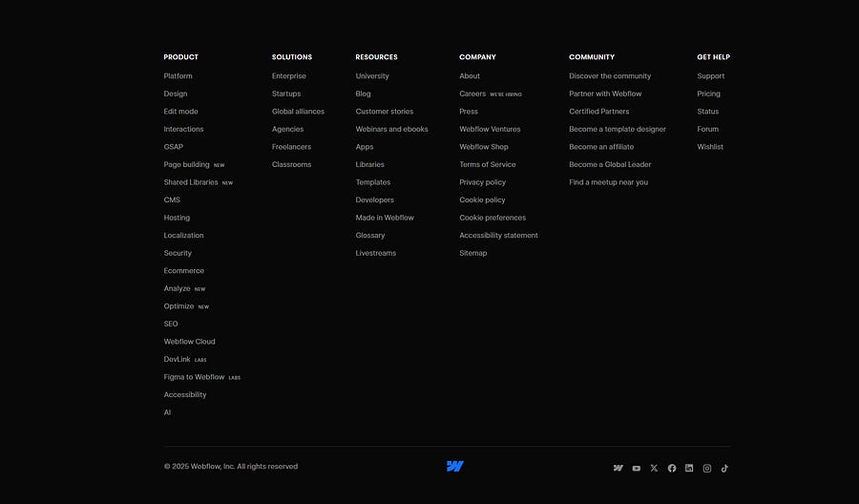Viewport: 859px width, 504px height.
Task: Visit the Apps resource page
Action: 365,147
